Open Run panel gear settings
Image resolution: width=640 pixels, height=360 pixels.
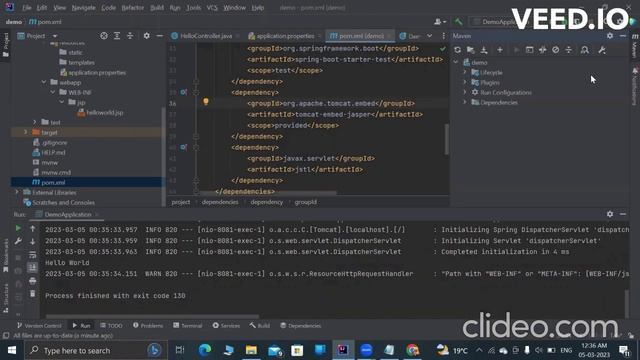[610, 214]
